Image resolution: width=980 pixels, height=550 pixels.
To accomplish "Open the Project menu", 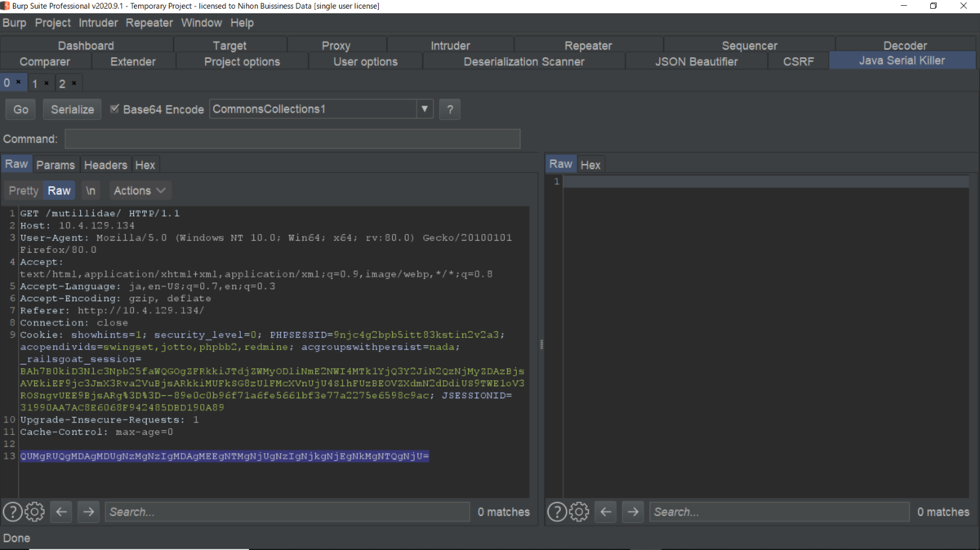I will click(53, 23).
